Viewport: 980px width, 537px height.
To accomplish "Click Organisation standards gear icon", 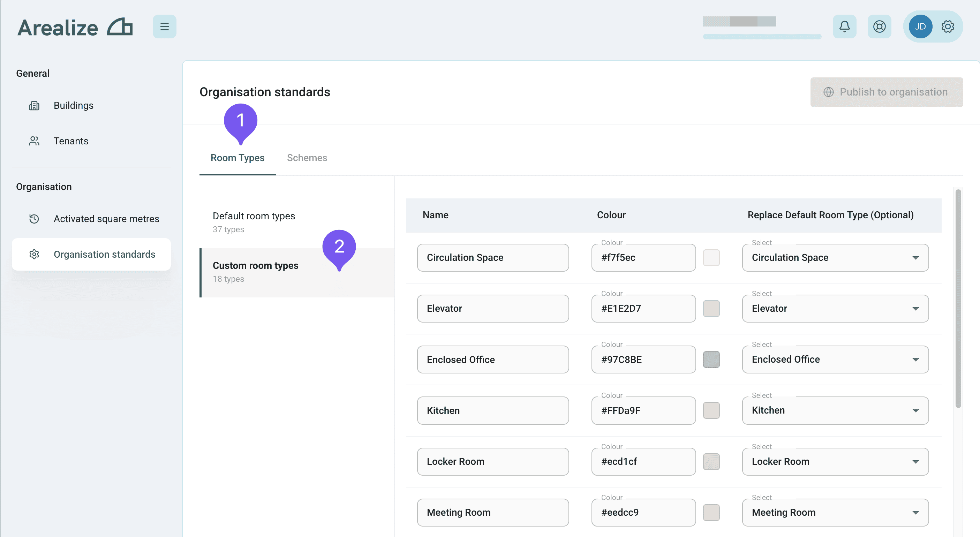I will click(x=34, y=255).
